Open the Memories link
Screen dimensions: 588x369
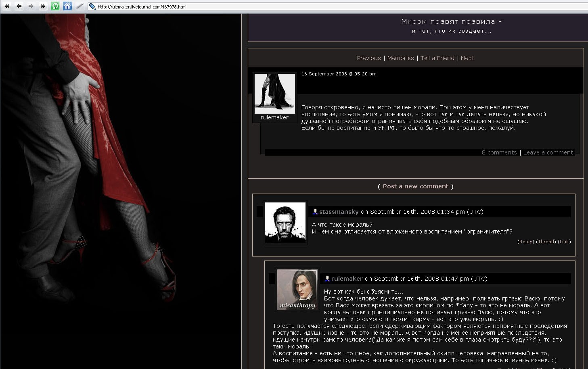(x=400, y=58)
